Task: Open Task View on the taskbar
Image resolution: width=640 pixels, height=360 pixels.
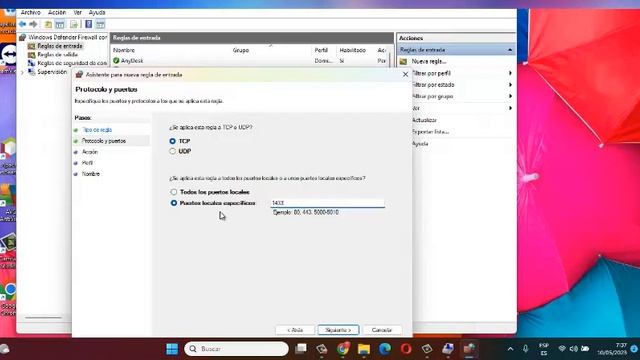Action: (x=301, y=349)
